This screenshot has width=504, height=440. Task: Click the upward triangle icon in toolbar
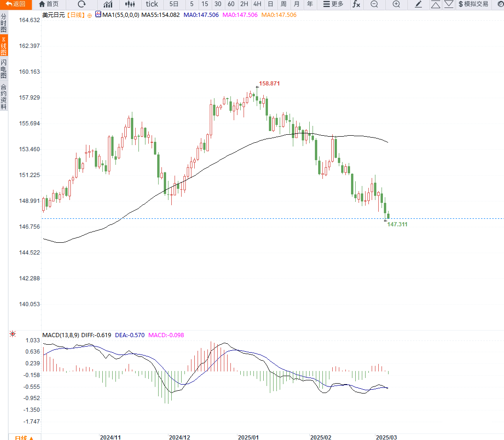click(435, 5)
